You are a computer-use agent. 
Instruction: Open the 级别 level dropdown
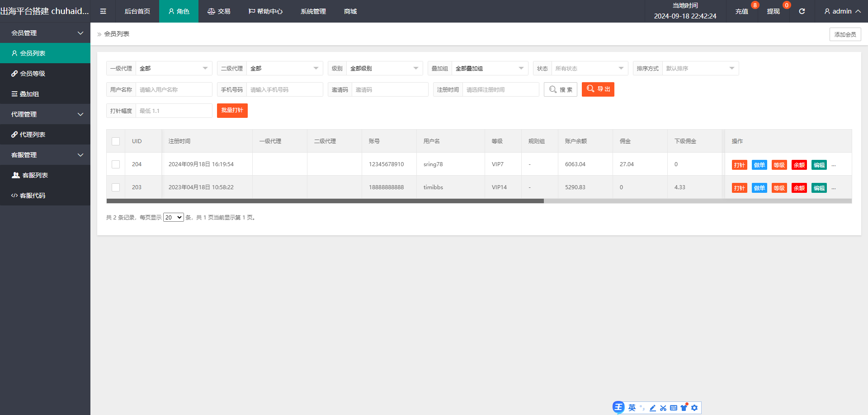point(384,68)
